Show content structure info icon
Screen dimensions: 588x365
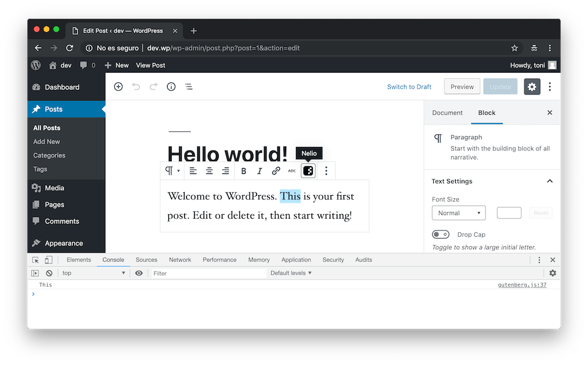tap(171, 87)
